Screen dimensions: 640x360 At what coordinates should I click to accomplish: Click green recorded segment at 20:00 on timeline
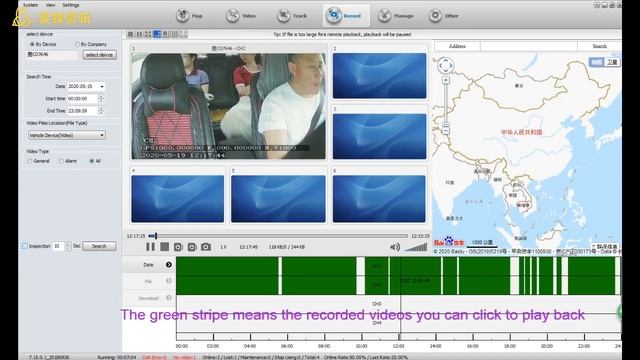tap(547, 275)
